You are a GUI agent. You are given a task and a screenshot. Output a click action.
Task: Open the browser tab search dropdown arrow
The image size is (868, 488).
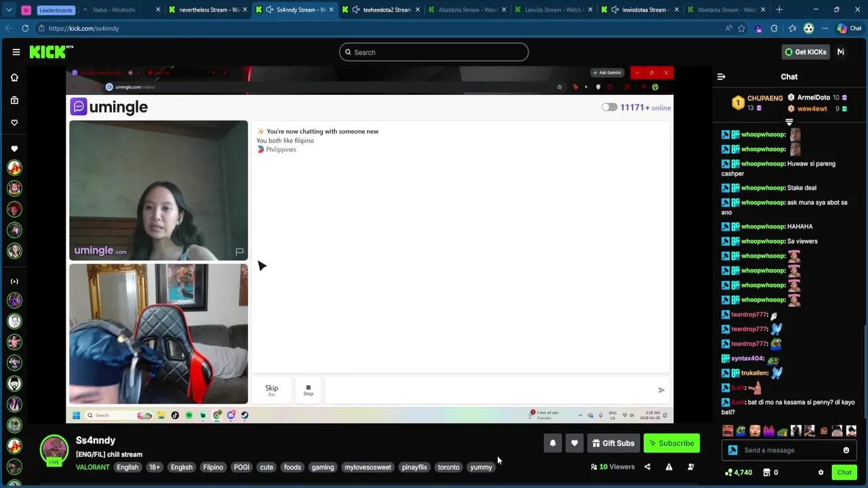click(9, 9)
